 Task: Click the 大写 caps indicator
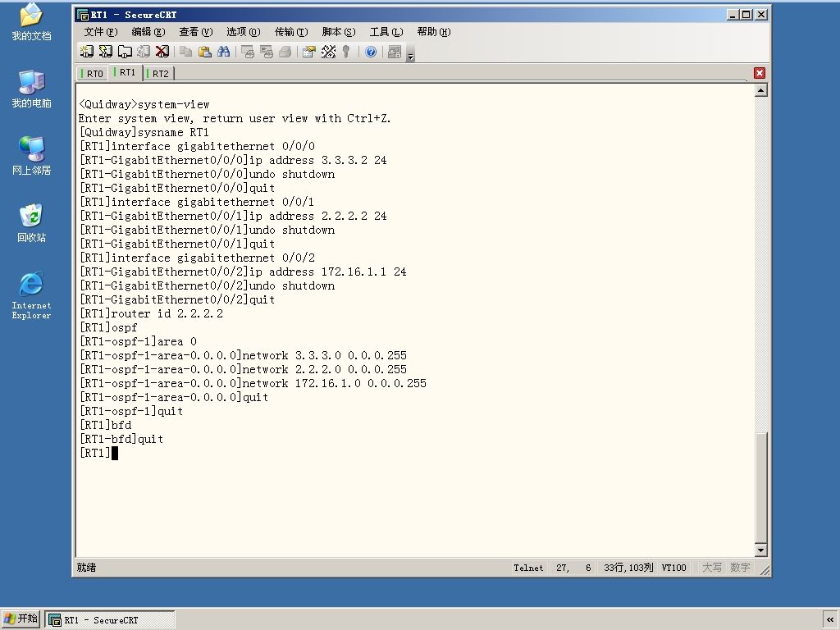click(712, 568)
